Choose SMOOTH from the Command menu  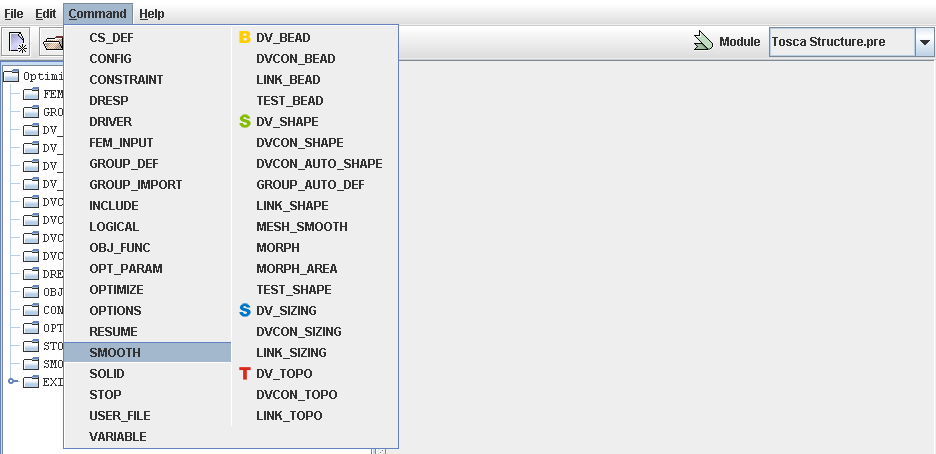(115, 353)
